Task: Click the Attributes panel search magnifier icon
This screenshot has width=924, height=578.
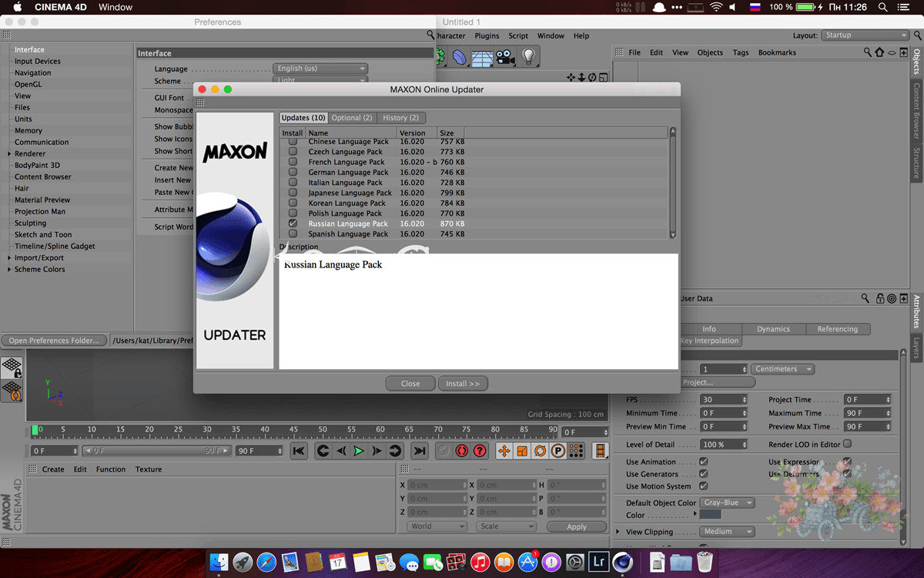Action: pyautogui.click(x=865, y=298)
